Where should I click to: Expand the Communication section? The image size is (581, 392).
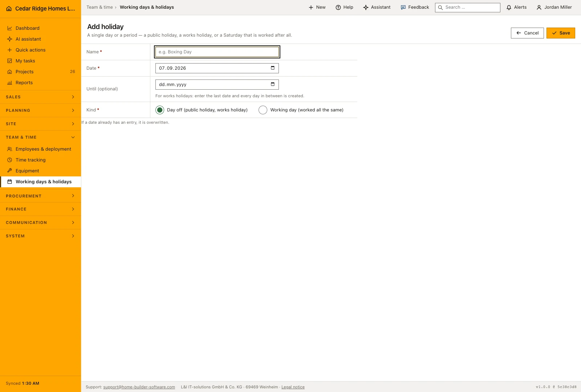(40, 222)
